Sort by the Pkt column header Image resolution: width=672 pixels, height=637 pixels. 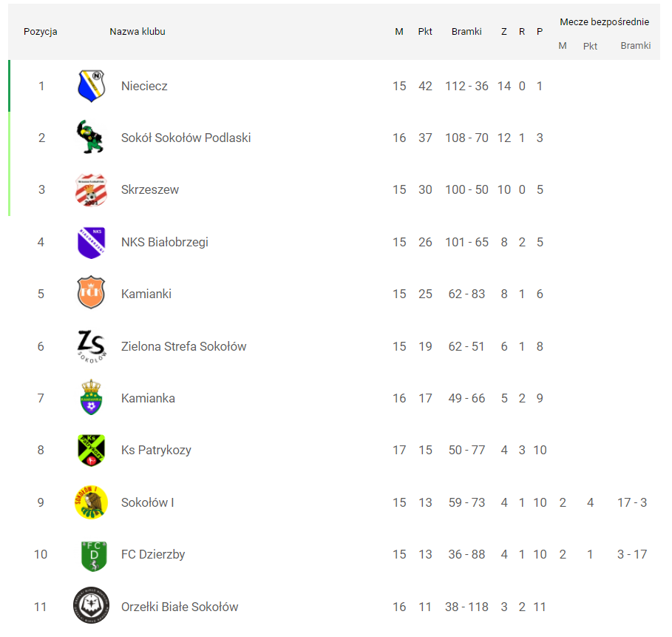pos(425,32)
